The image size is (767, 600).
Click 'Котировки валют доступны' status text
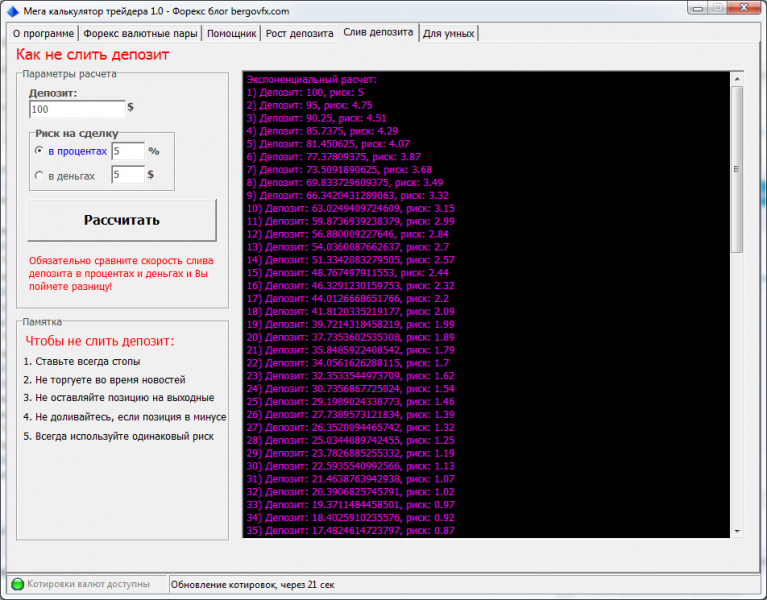89,584
